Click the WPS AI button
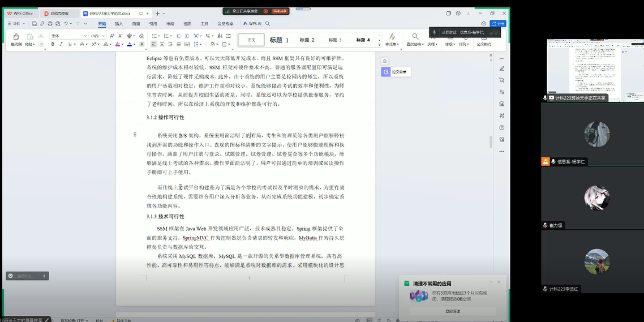Screen dimensions: 644x322 click(251, 24)
